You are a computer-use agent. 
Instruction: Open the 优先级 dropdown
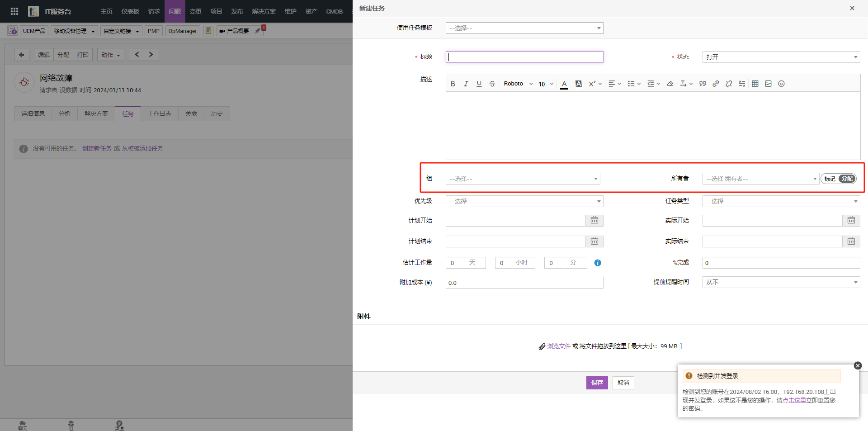(x=524, y=201)
